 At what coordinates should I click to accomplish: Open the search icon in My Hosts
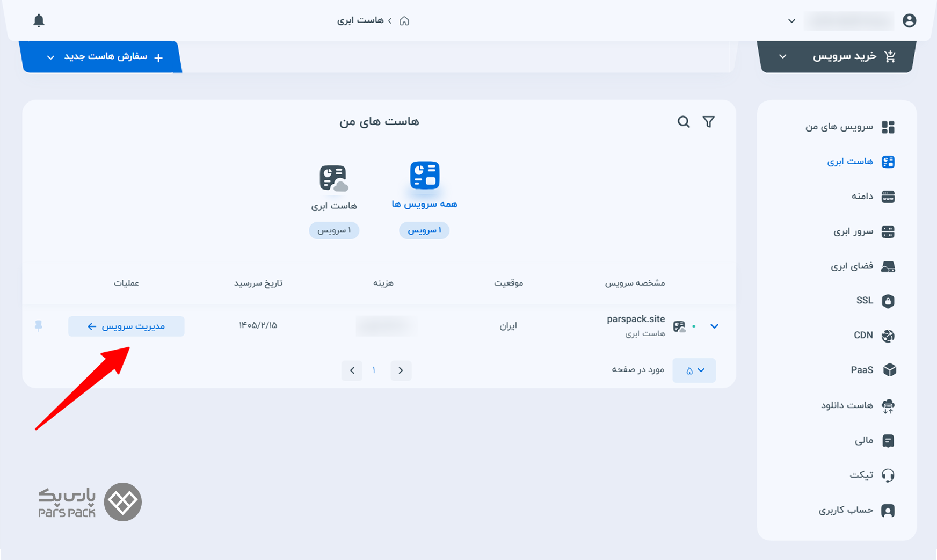pyautogui.click(x=683, y=122)
